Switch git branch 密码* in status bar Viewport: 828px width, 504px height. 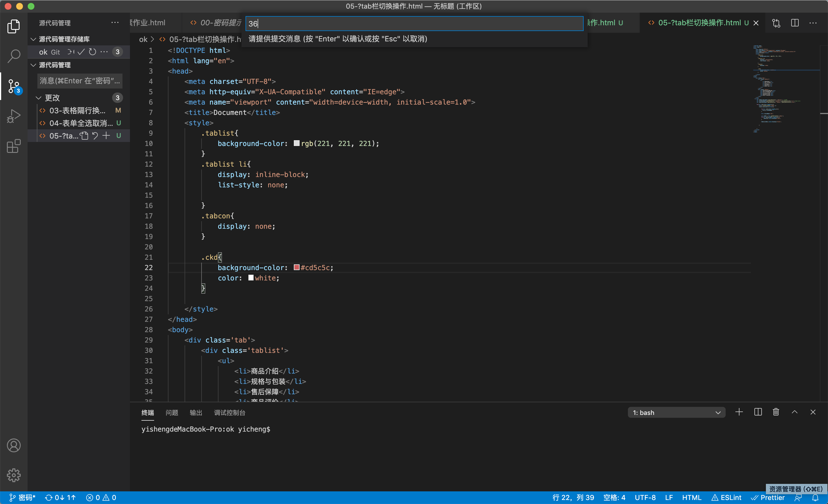tap(22, 498)
